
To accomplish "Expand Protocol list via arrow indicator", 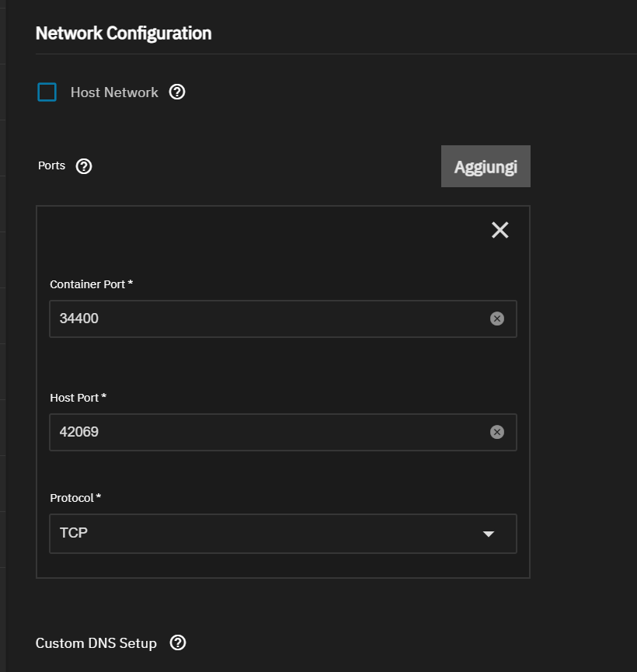I will [x=489, y=534].
